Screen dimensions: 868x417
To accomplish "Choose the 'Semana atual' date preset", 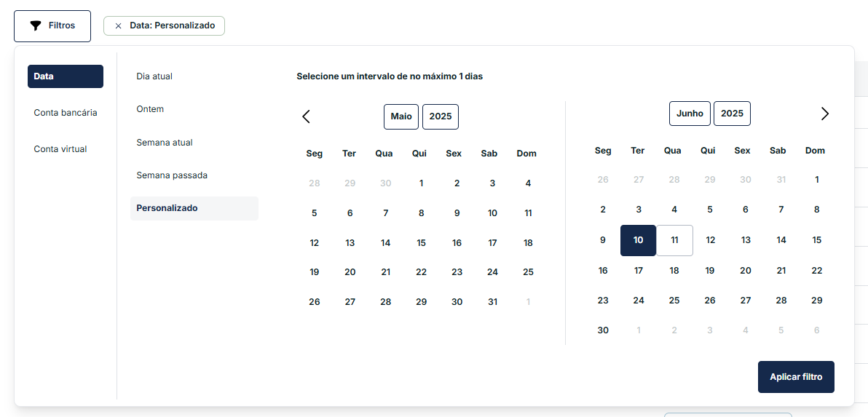I will pos(165,143).
